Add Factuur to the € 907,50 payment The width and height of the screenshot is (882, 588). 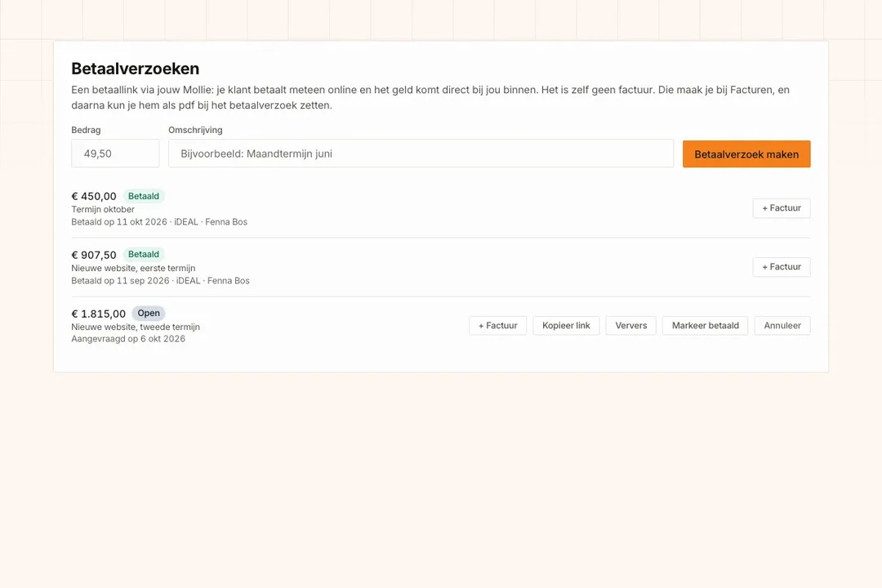point(782,267)
